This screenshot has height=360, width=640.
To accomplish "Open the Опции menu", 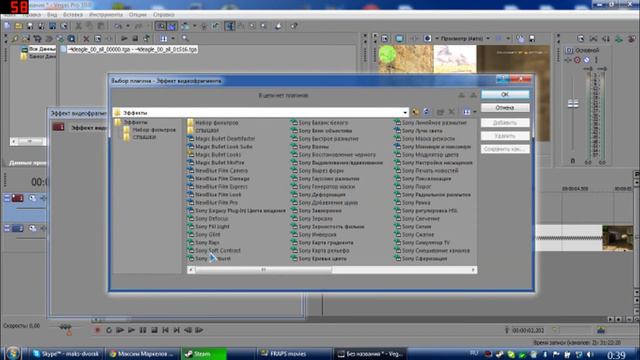I will tap(138, 14).
